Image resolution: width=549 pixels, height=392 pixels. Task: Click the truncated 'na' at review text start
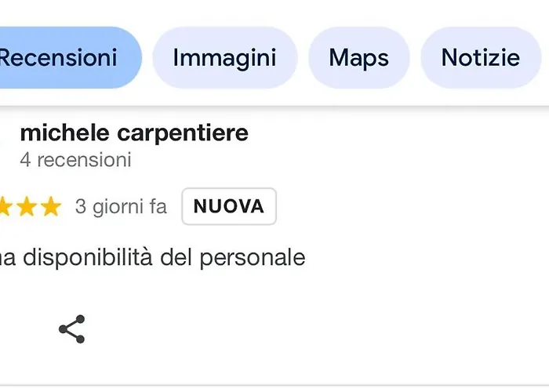point(8,258)
